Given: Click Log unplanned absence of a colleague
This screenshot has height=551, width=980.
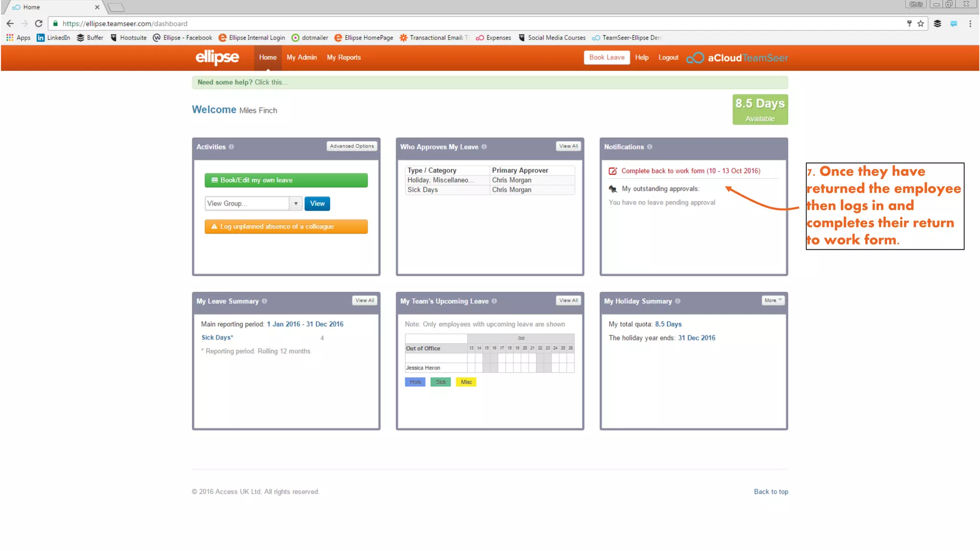Looking at the screenshot, I should [286, 227].
